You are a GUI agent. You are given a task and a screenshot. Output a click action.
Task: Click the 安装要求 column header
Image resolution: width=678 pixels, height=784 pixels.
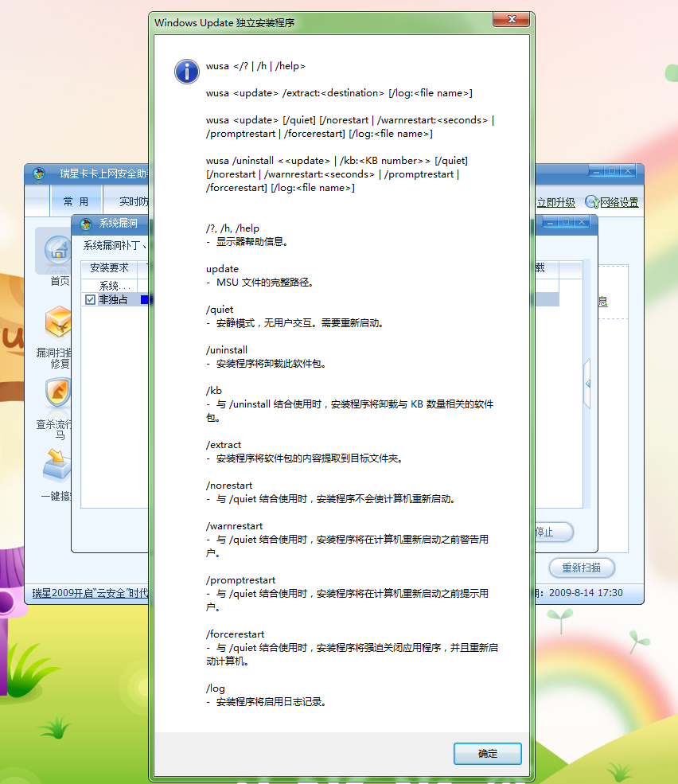tap(109, 268)
